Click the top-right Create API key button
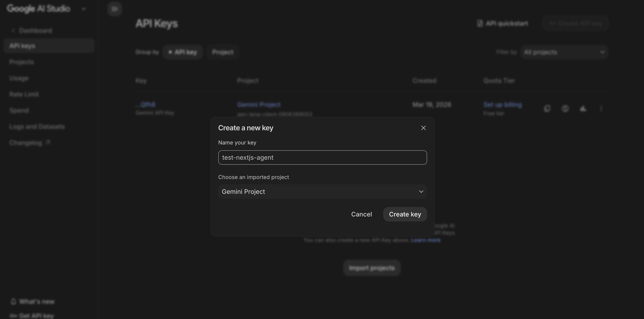This screenshot has height=319, width=644. click(x=575, y=23)
